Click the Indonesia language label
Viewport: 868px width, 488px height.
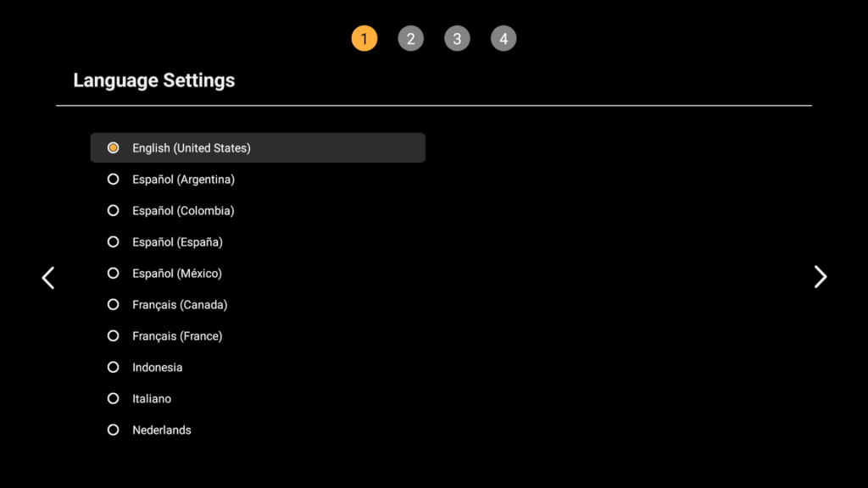click(158, 368)
